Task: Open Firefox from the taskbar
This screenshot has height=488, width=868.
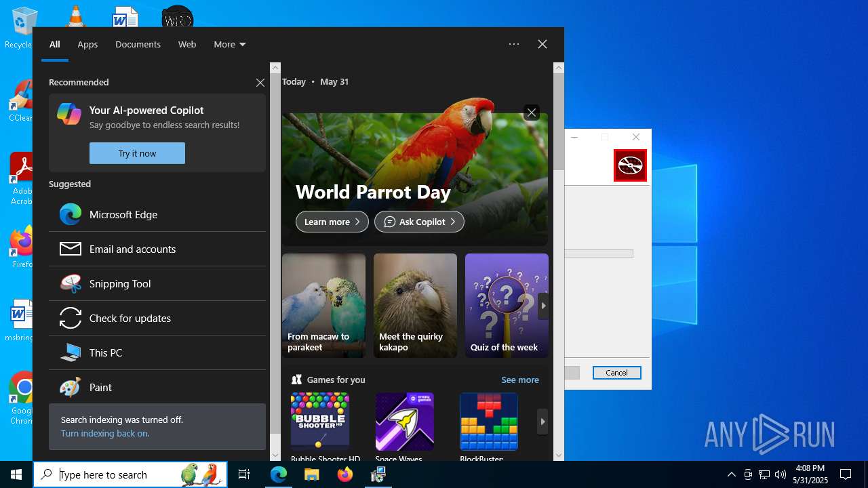Action: click(345, 474)
